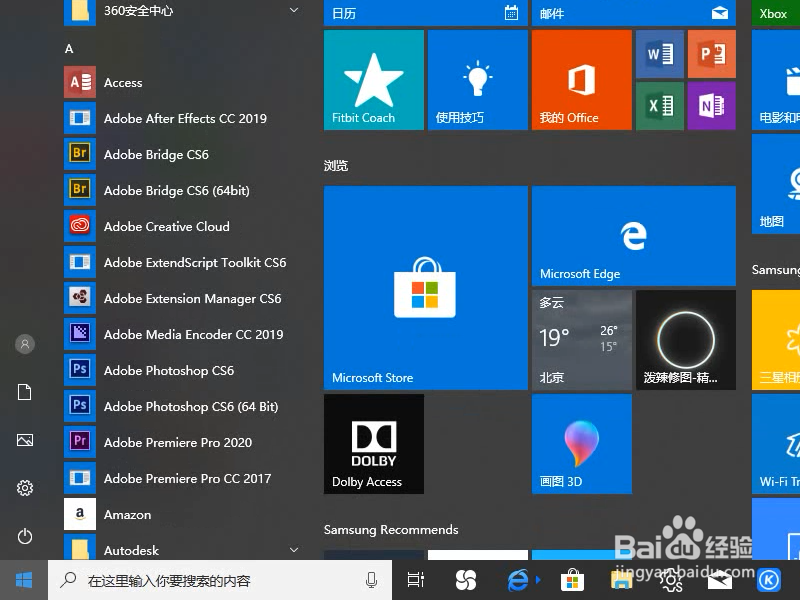Open Adobe Premiere Pro 2020
This screenshot has height=600, width=800.
(x=184, y=442)
